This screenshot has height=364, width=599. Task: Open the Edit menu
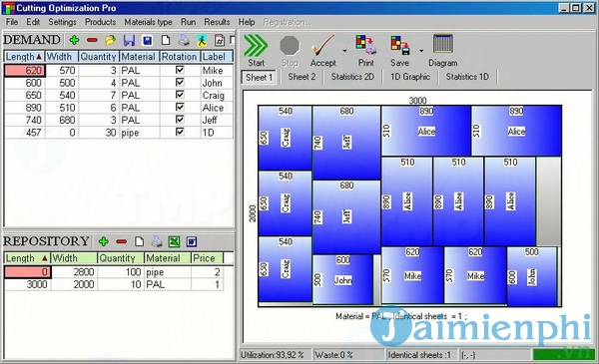pyautogui.click(x=33, y=22)
